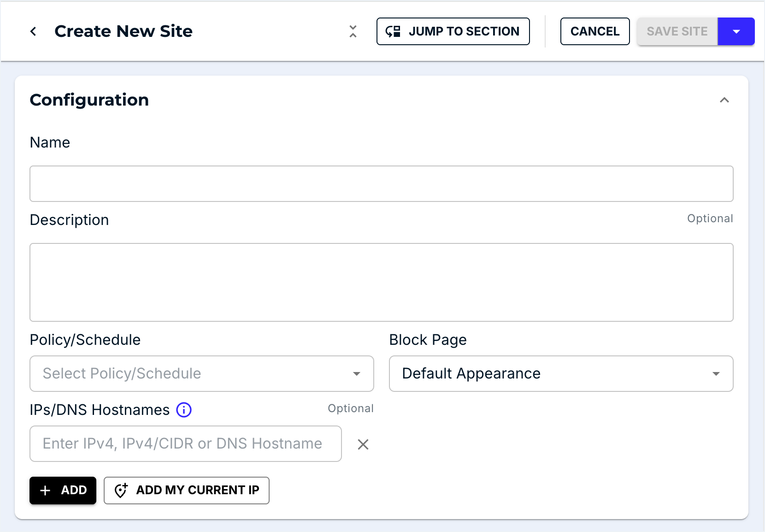Click the Configuration section heading
Screen dimensions: 765x532
(x=89, y=100)
